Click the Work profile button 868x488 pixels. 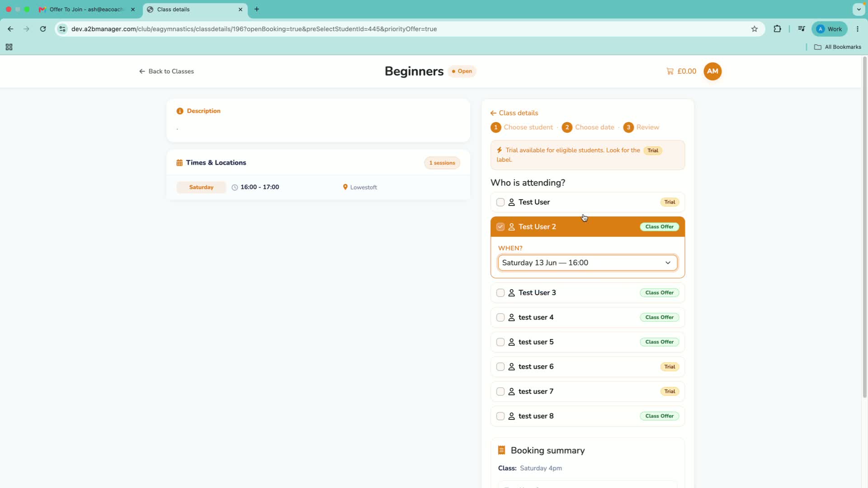click(830, 29)
